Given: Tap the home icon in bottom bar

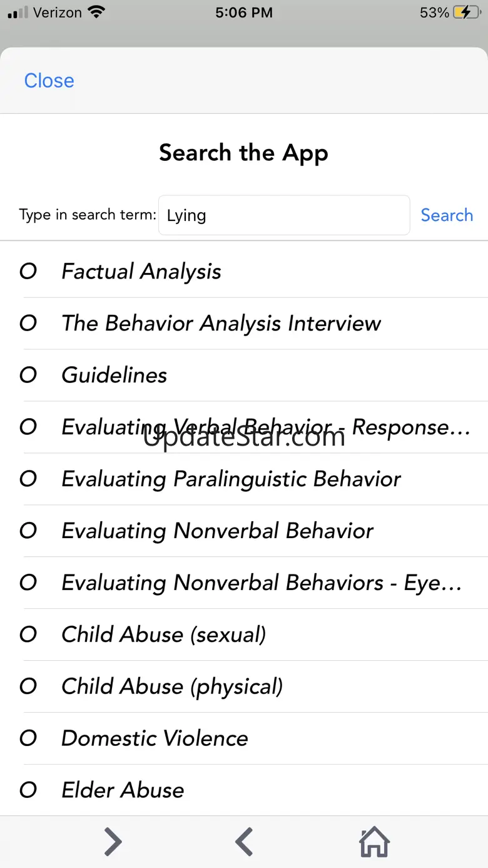Looking at the screenshot, I should coord(374,842).
